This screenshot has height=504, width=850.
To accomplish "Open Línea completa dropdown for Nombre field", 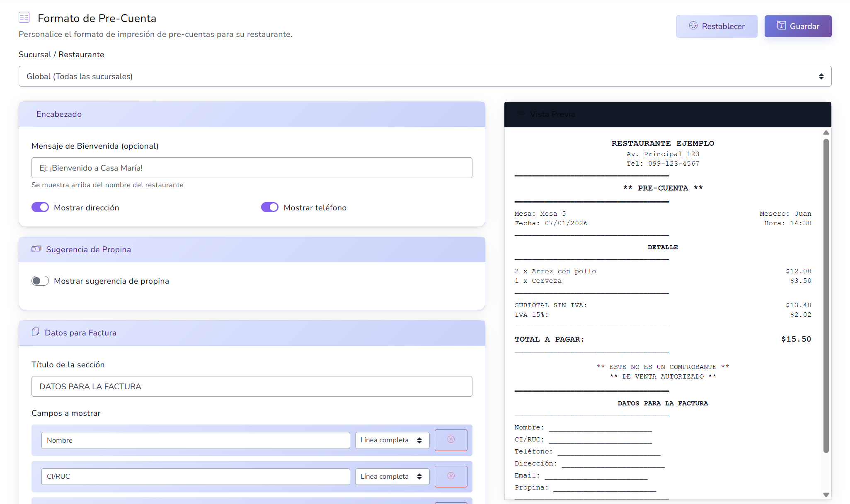I will point(392,440).
